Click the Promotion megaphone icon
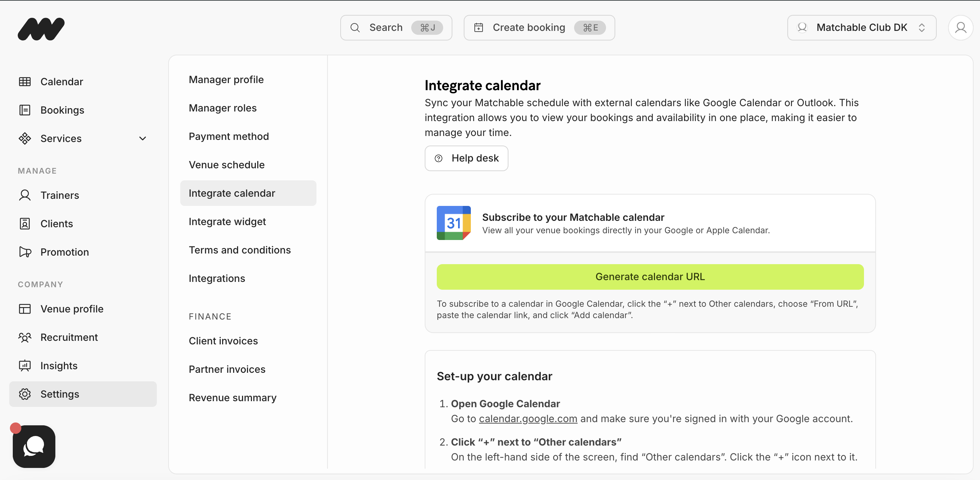Screen dimensions: 980x480 pos(25,252)
